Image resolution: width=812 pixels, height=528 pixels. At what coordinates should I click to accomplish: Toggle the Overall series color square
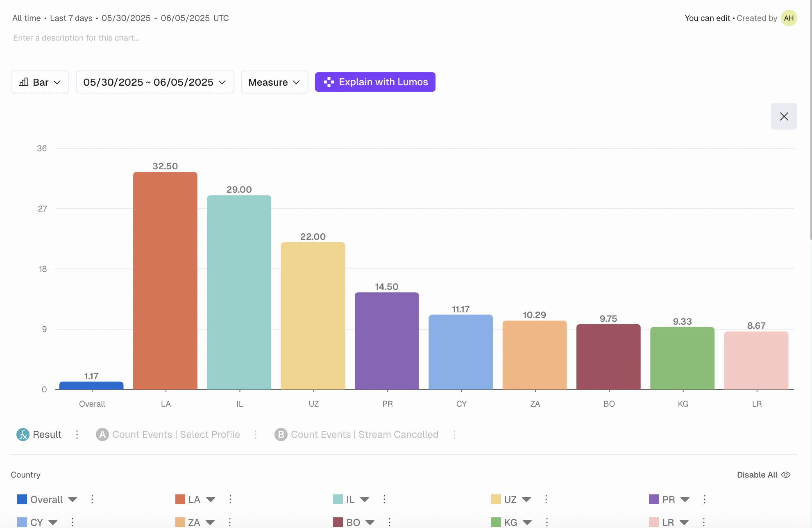[x=22, y=499]
